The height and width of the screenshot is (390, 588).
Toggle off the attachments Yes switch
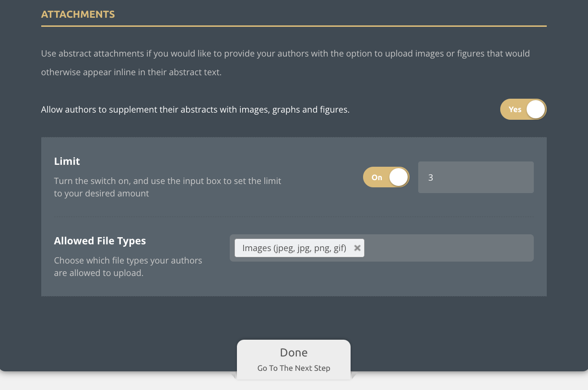(x=523, y=109)
